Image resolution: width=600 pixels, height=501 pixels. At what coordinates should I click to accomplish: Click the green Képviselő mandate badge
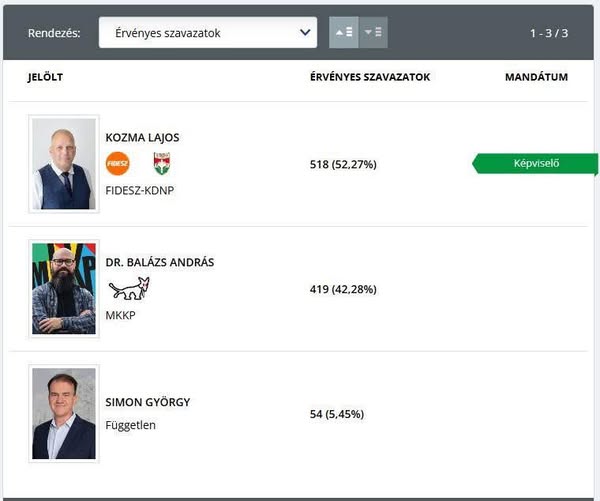535,164
